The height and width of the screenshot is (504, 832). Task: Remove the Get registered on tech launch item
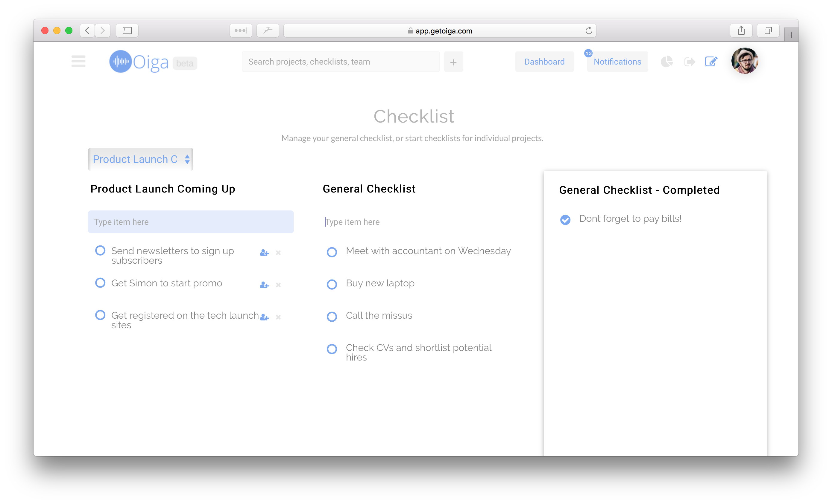[x=278, y=317]
